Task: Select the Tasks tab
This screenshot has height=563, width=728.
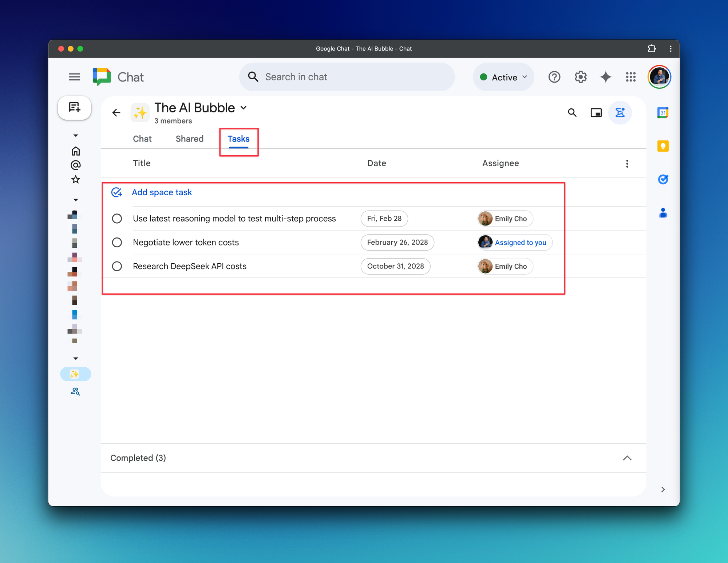Action: (238, 139)
